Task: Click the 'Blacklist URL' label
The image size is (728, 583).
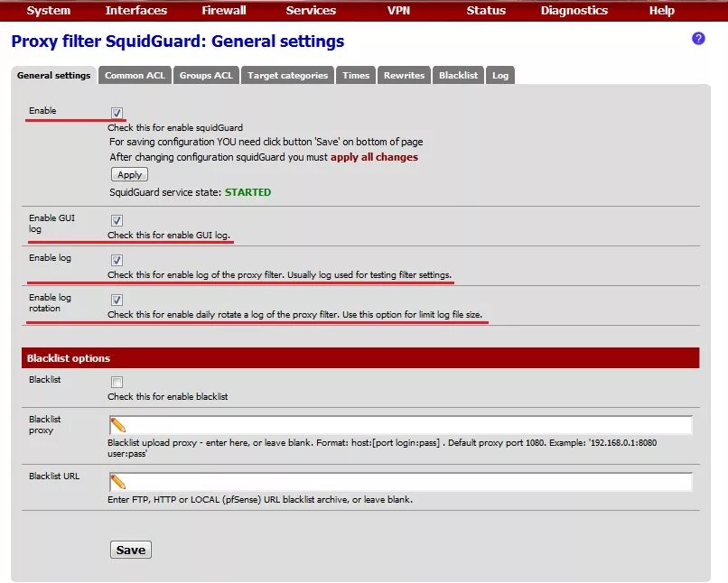Action: point(54,476)
